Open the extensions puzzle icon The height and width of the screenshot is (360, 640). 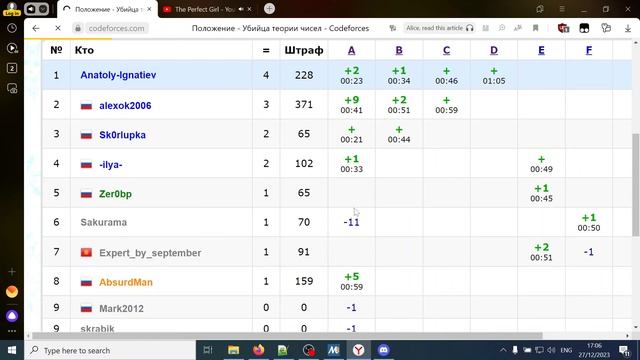[x=606, y=28]
